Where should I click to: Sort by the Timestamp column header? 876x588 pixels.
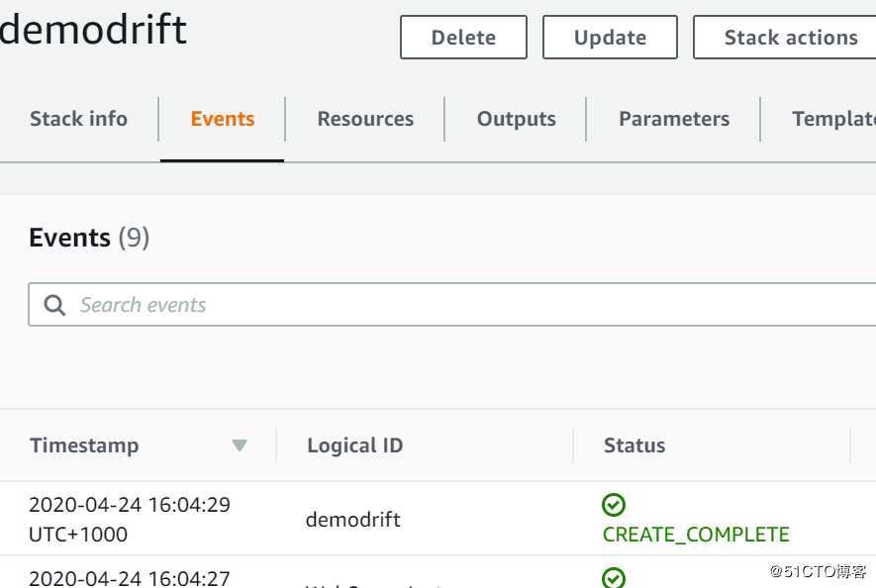coord(84,445)
